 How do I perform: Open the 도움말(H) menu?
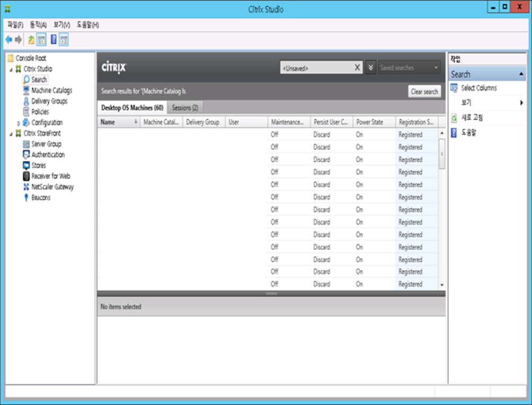pyautogui.click(x=87, y=25)
